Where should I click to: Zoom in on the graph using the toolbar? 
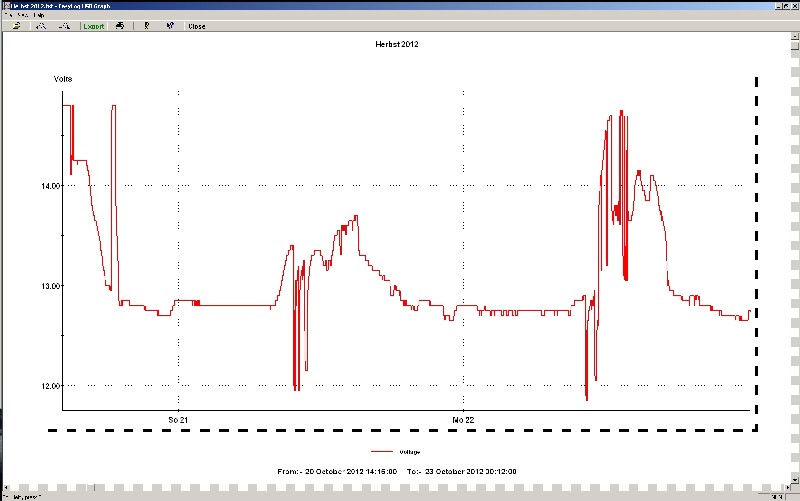tap(41, 26)
